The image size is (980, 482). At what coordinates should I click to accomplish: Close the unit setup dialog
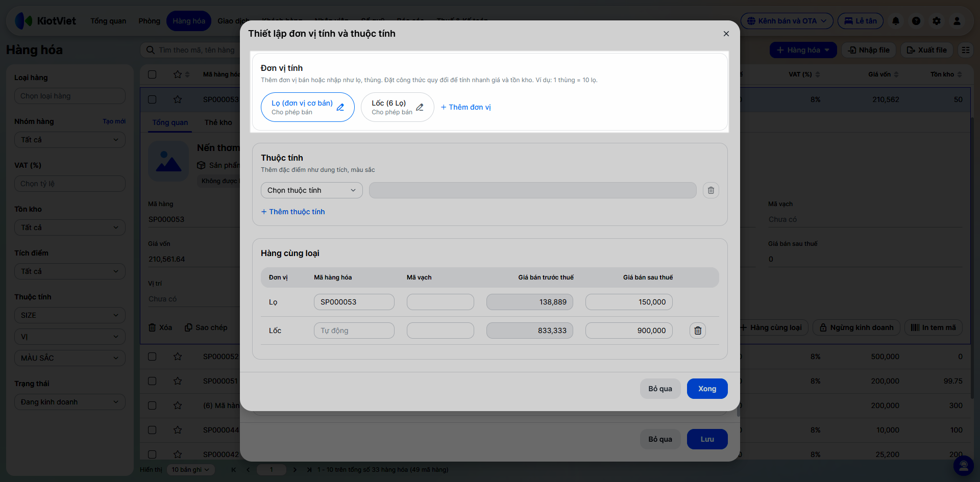726,34
